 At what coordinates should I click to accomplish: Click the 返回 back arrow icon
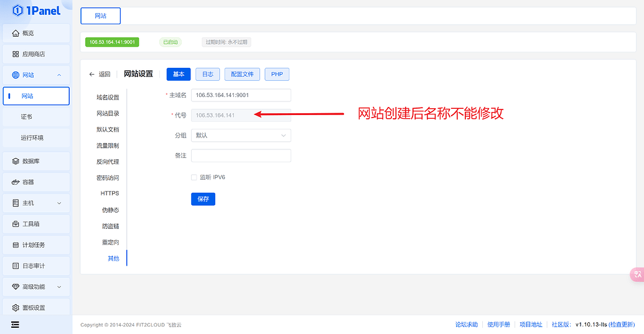(x=91, y=74)
